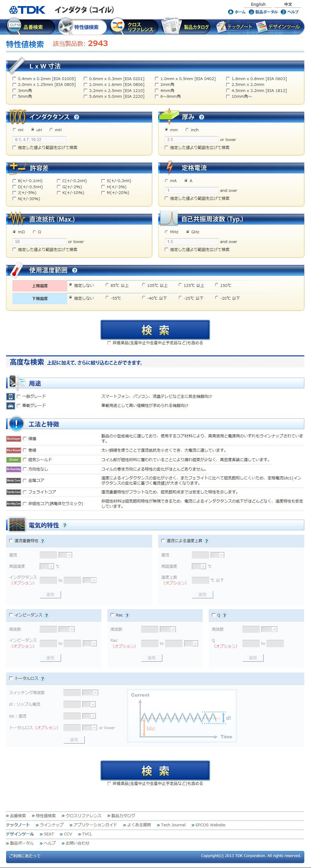
Task: Select the nH inductance unit radio
Action: pos(14,130)
